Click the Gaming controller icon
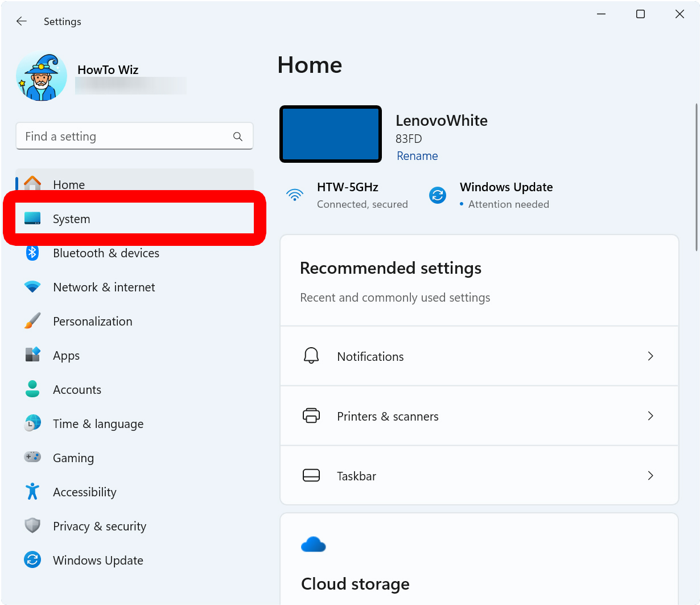 pyautogui.click(x=32, y=457)
